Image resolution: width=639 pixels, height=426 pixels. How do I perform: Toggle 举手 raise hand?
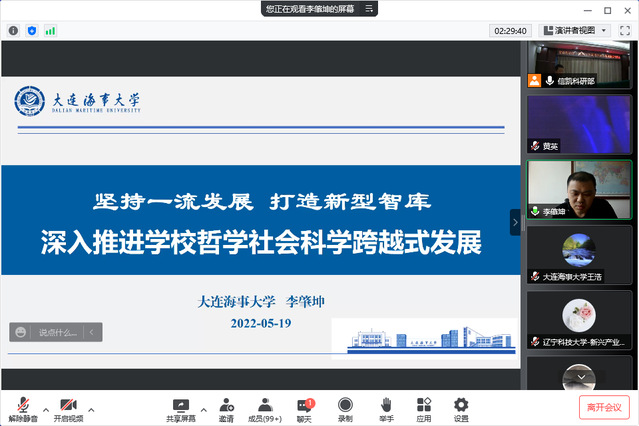385,405
